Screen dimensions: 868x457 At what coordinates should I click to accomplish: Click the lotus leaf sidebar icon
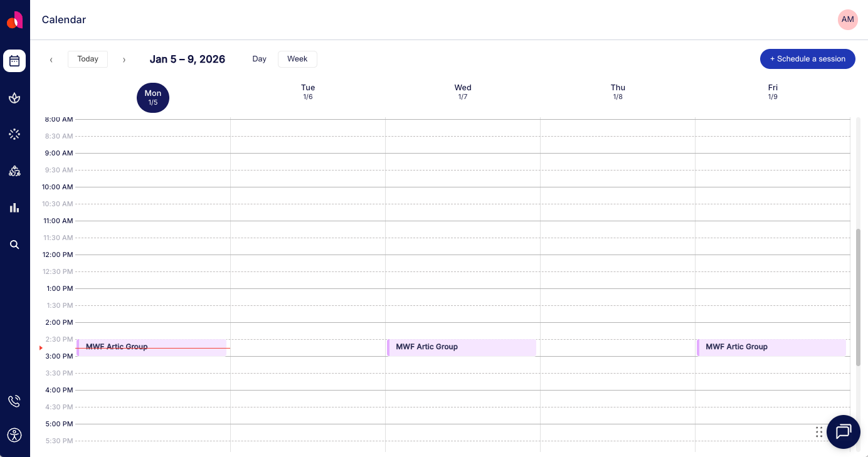[x=14, y=98]
